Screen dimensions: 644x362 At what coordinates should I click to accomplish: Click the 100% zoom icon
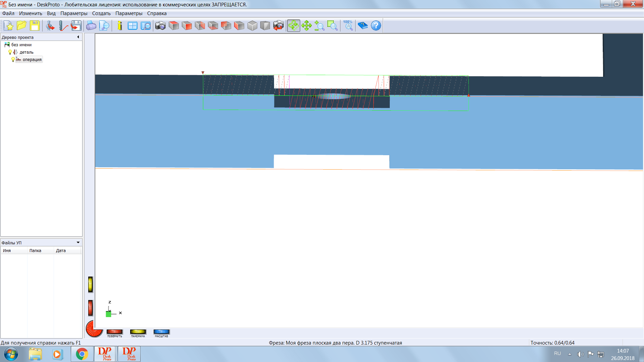[348, 26]
